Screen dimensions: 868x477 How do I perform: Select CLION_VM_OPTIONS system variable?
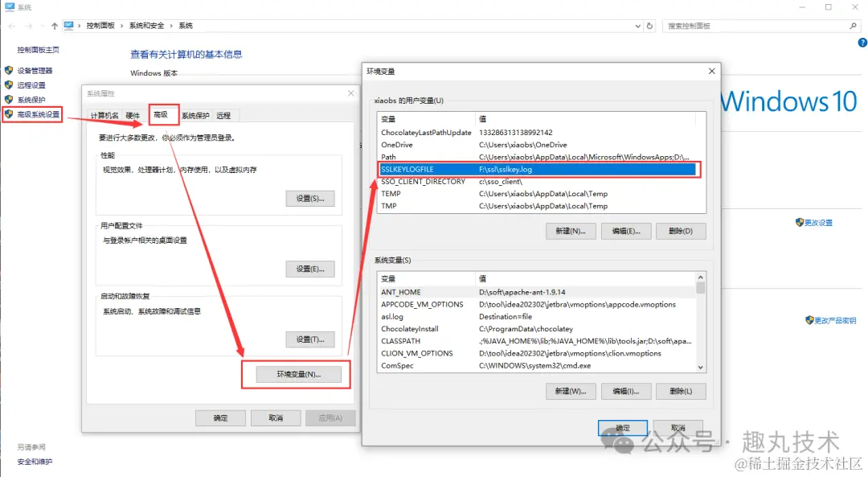537,353
